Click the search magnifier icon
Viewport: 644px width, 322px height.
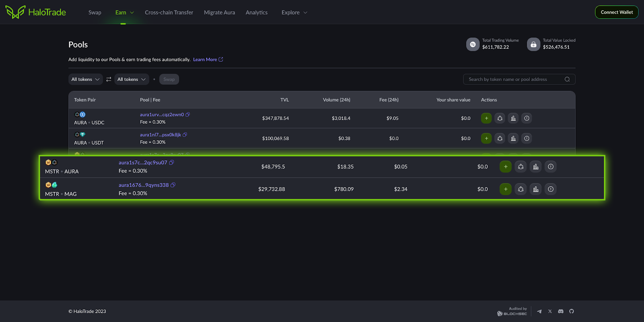(567, 79)
